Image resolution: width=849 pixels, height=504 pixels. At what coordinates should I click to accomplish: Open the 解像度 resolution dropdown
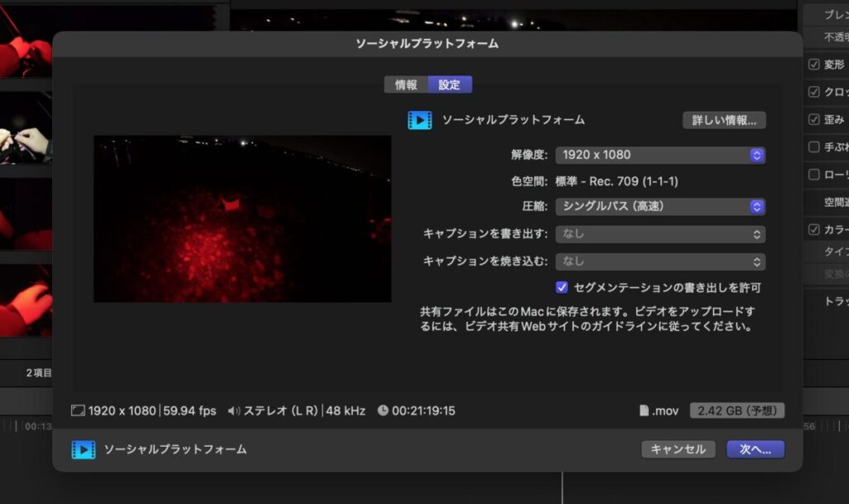pos(660,155)
